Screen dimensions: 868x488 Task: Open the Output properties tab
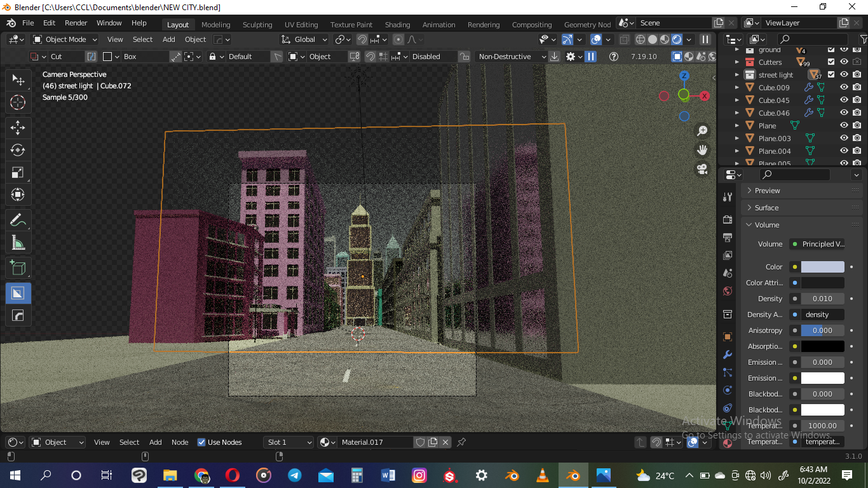pos(728,237)
